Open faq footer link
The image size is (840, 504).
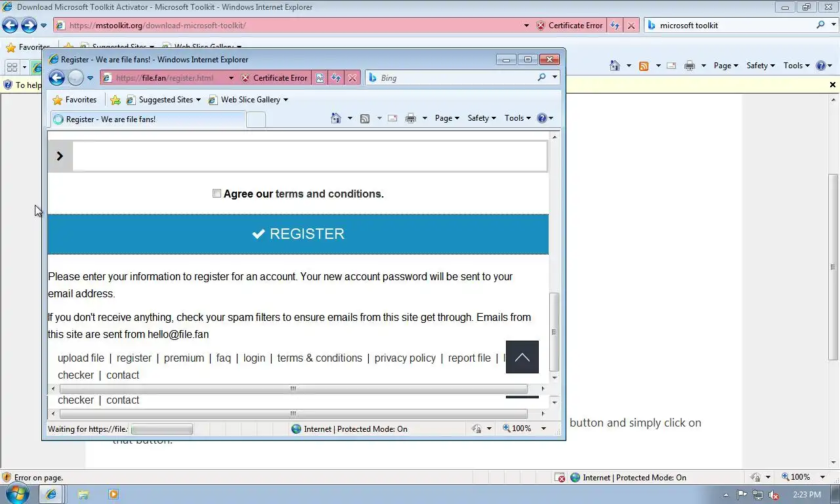tap(224, 358)
